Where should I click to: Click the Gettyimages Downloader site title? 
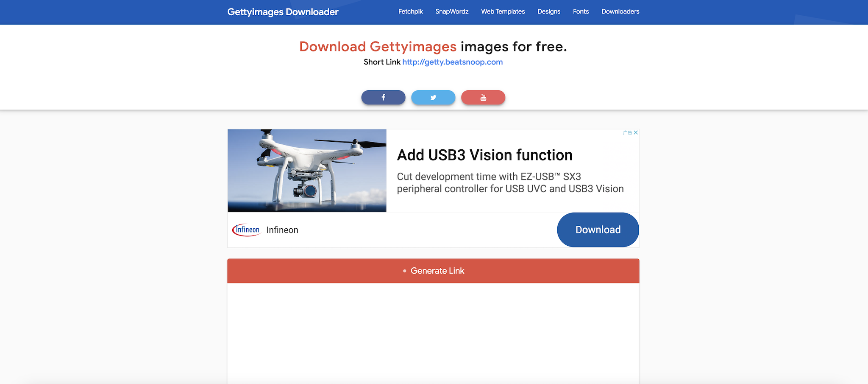click(283, 12)
